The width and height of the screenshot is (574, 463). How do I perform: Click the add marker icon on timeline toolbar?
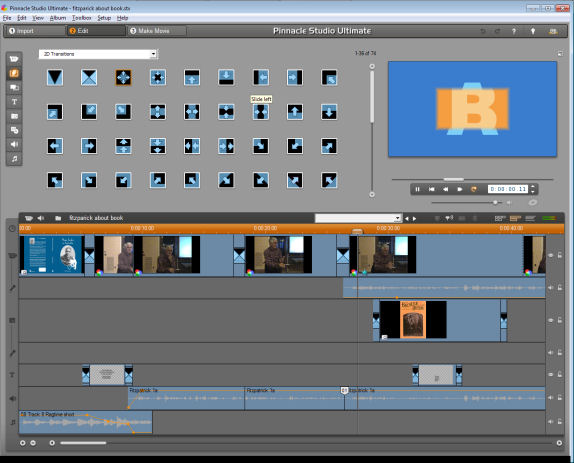449,218
